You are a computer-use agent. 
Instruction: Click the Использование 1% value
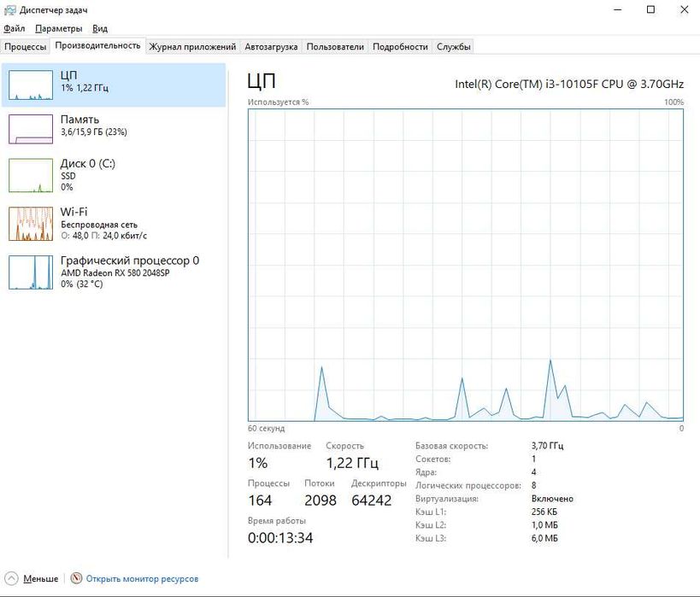point(258,463)
